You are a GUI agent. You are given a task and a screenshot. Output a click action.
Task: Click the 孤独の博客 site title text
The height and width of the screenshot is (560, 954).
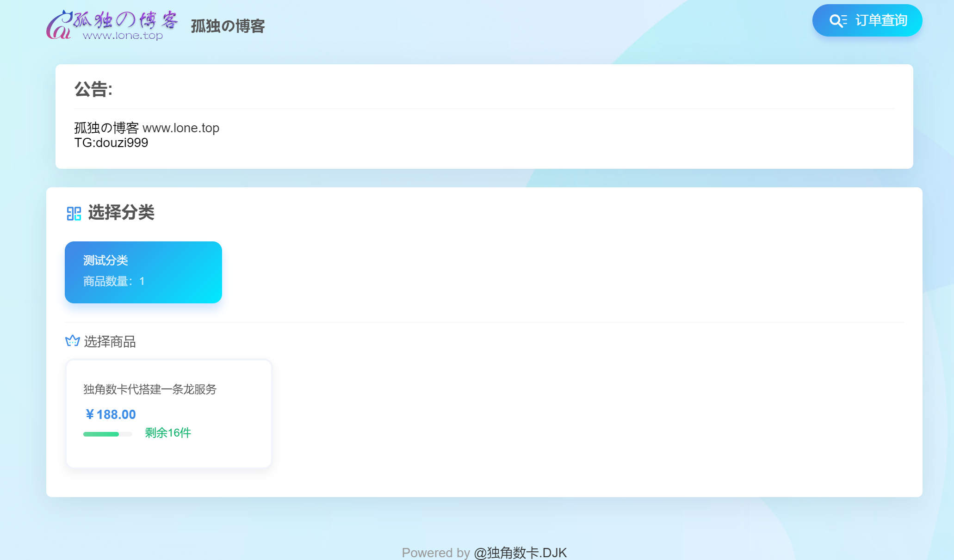[228, 26]
